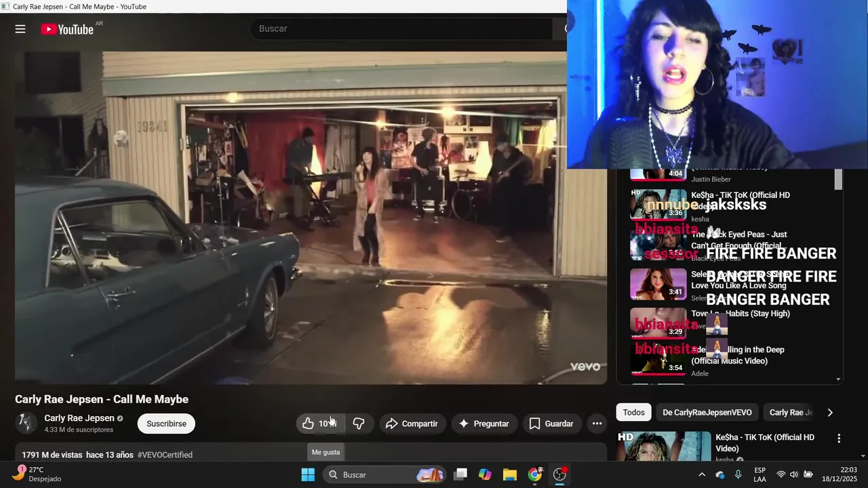Subscribe with the Suscribirse button
Screen dimensions: 868x488
(166, 424)
